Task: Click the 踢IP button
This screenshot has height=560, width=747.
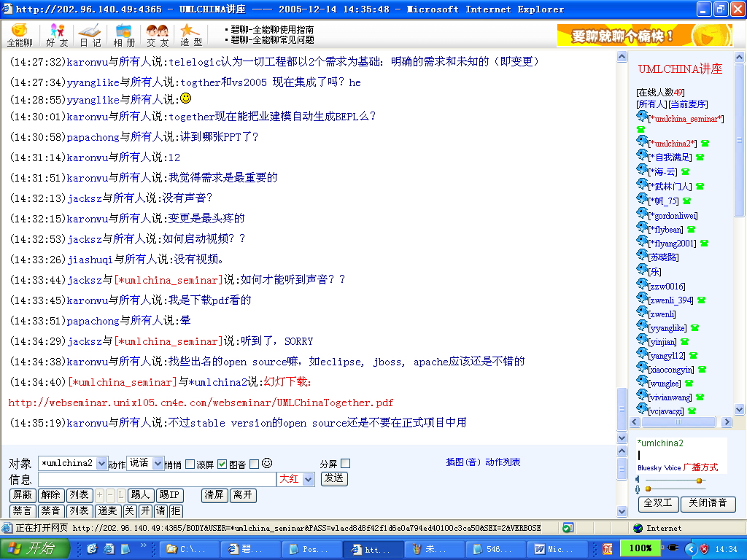Action: pos(169,495)
